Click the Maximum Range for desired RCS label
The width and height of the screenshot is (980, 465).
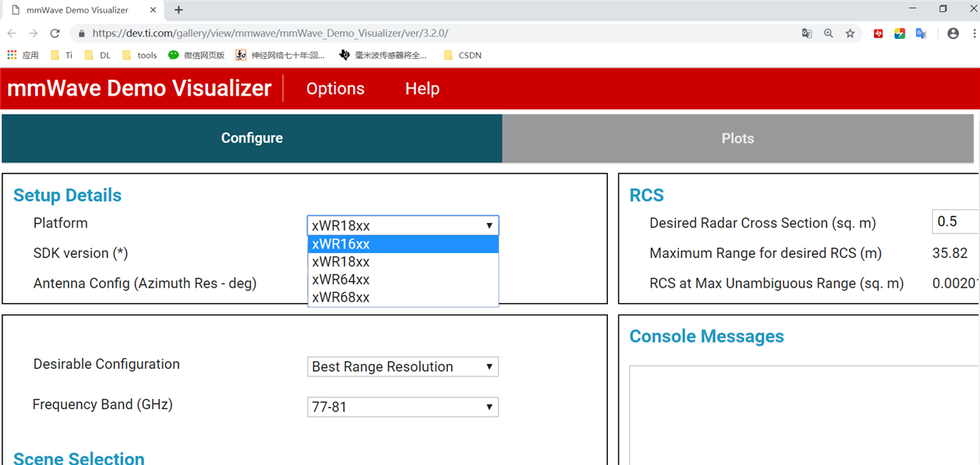pos(766,253)
